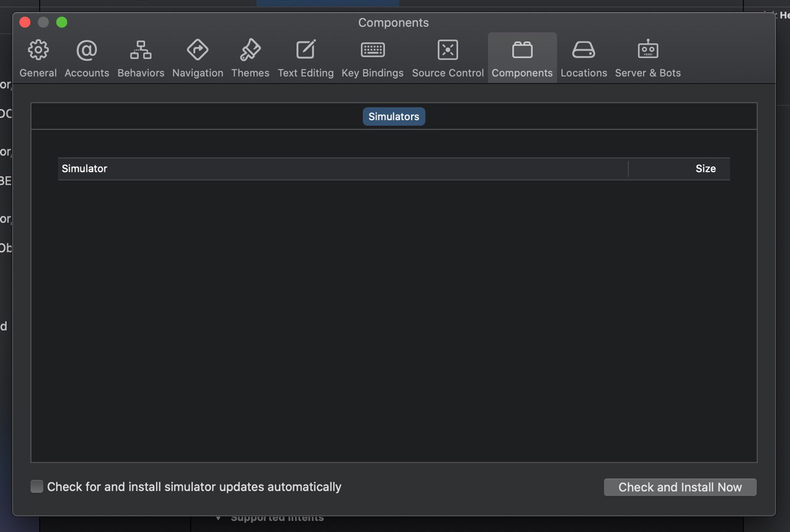Open Themes preferences paintbrush icon

[250, 50]
